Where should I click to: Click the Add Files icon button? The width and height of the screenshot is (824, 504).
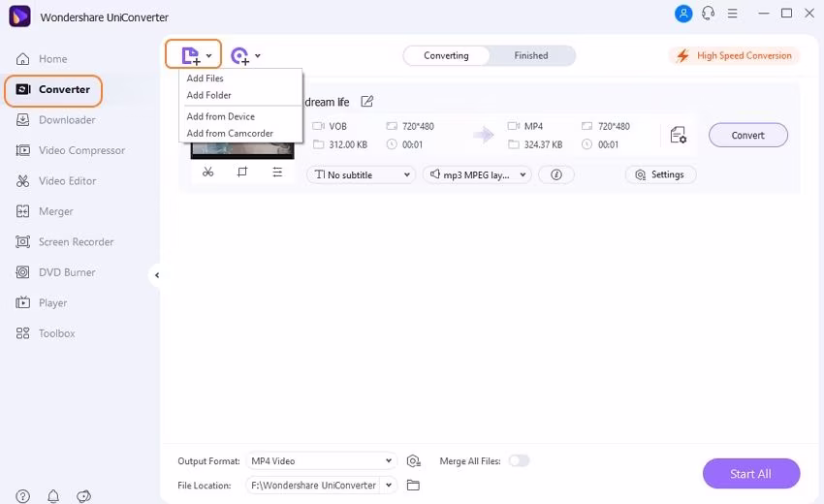(190, 55)
